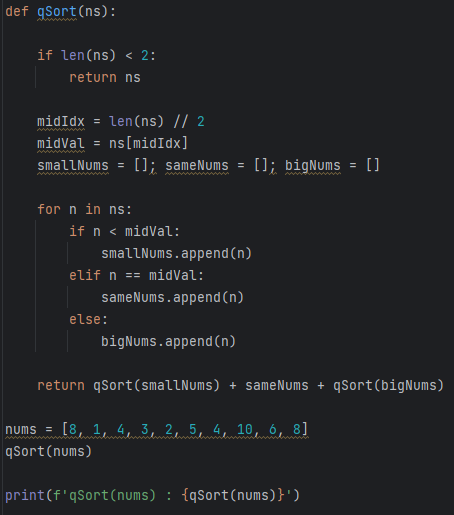
Task: Click the standalone qSort(nums) call
Action: tap(48, 452)
